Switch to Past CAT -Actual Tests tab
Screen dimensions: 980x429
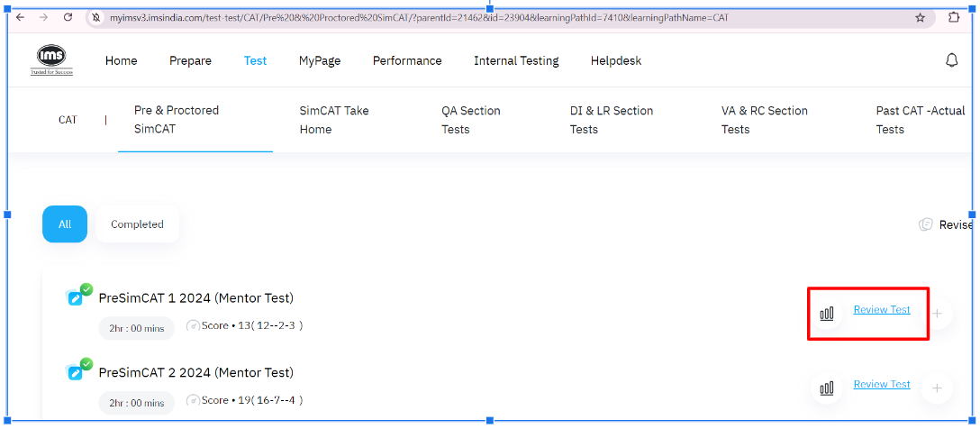coord(921,120)
